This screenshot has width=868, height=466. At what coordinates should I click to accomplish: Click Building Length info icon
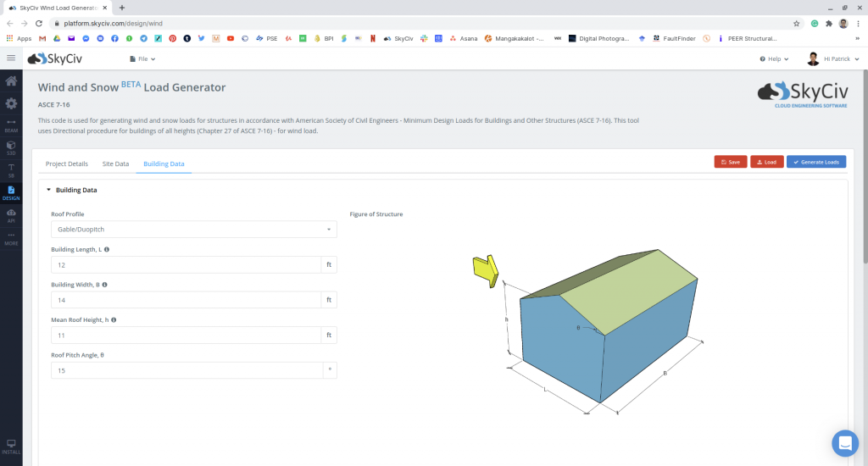pos(107,250)
